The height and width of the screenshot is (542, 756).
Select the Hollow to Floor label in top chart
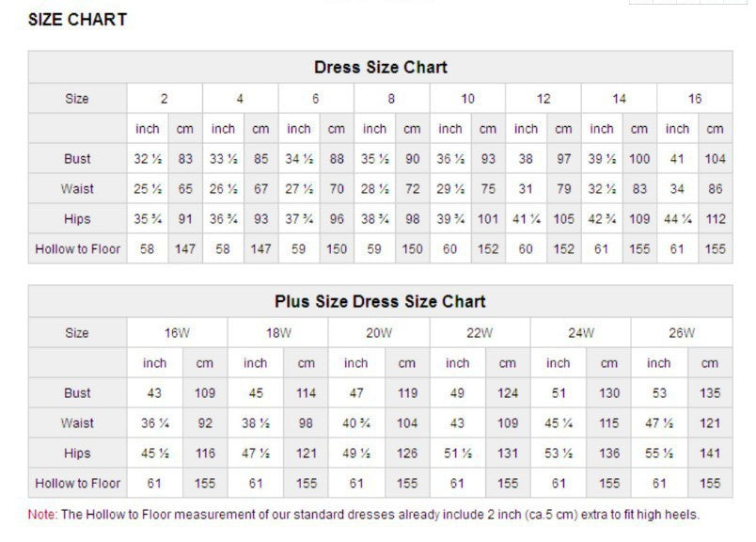tap(78, 249)
